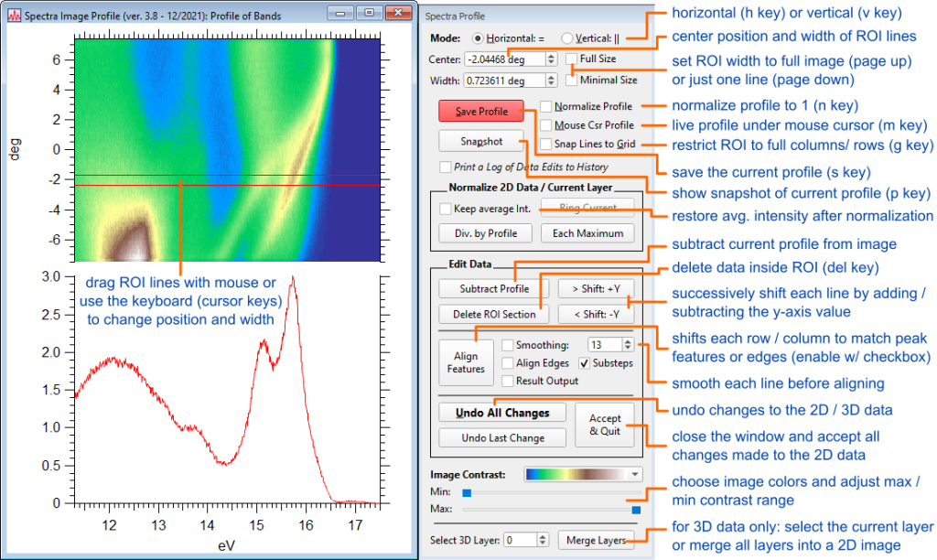The height and width of the screenshot is (560, 937).
Task: Enable Snap Lines to Grid
Action: 545,145
